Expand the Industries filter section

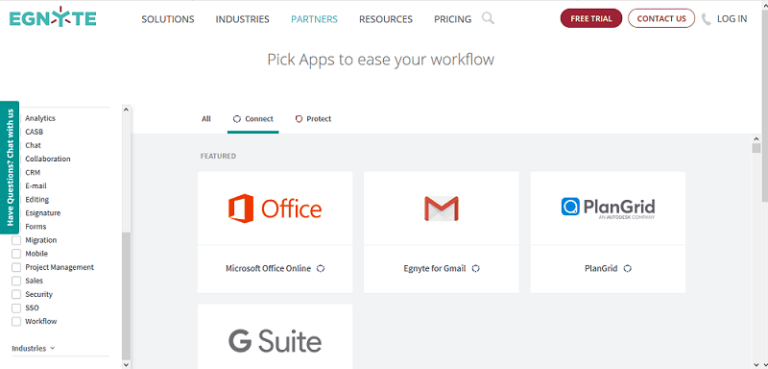(33, 348)
